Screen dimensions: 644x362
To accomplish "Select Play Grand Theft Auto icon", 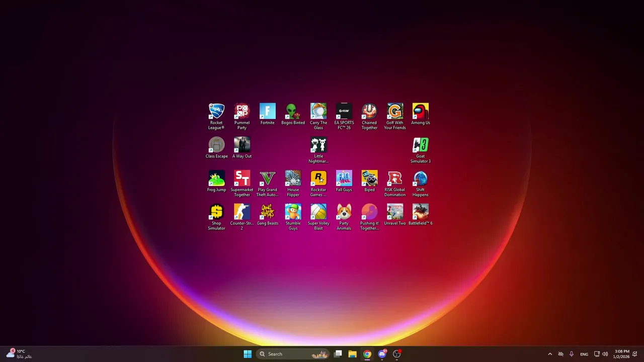I will (268, 184).
